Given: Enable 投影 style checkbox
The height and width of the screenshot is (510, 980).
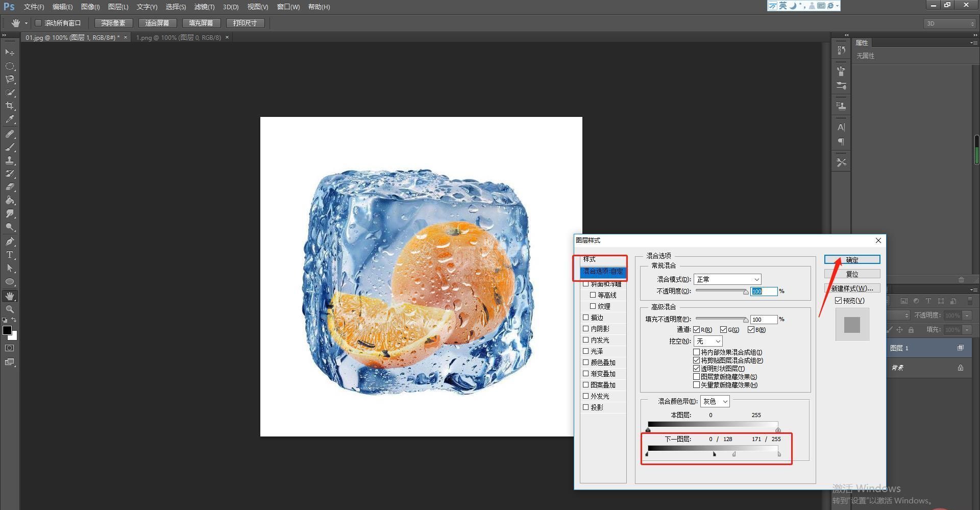Looking at the screenshot, I should (x=586, y=407).
